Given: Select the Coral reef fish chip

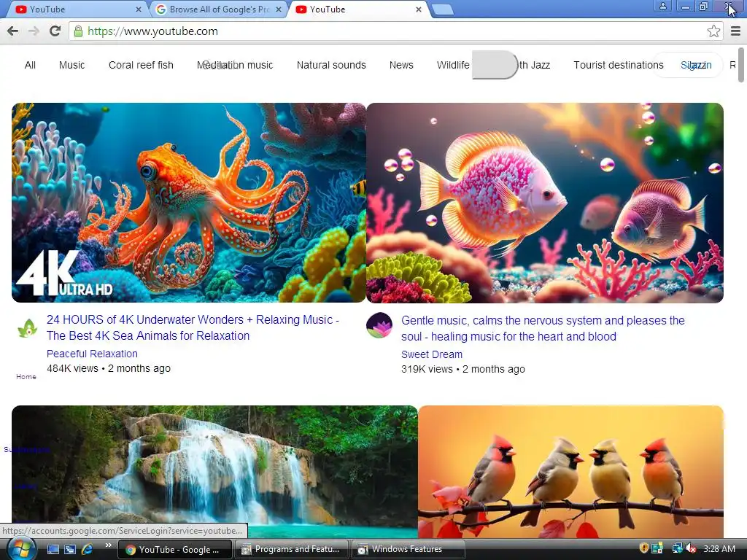Looking at the screenshot, I should click(x=141, y=65).
